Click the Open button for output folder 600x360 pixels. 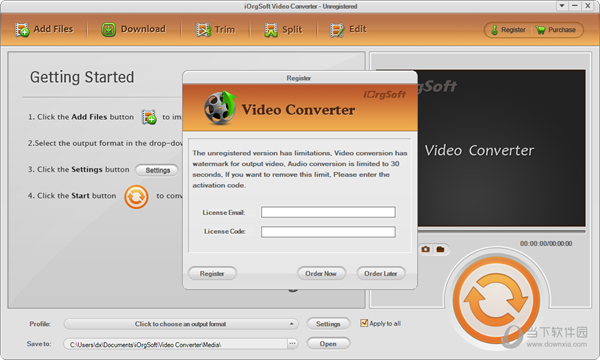pyautogui.click(x=328, y=344)
